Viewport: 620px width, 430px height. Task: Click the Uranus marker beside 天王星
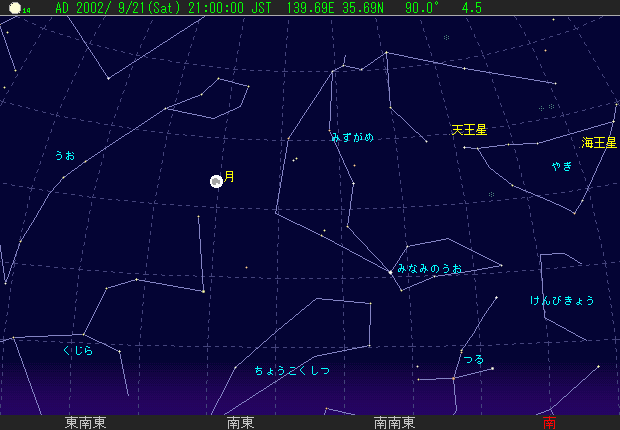[x=465, y=147]
